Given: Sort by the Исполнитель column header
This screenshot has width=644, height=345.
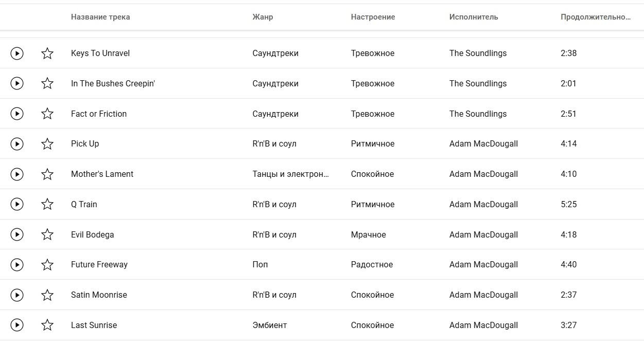Looking at the screenshot, I should 474,17.
